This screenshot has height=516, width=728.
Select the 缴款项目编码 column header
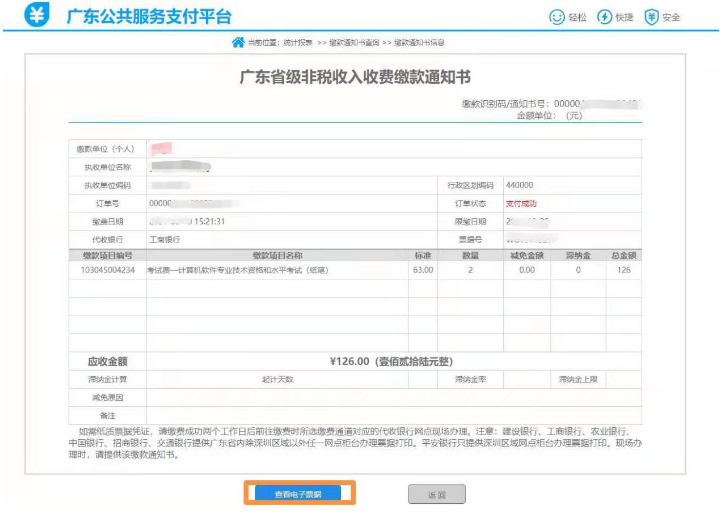click(x=106, y=256)
